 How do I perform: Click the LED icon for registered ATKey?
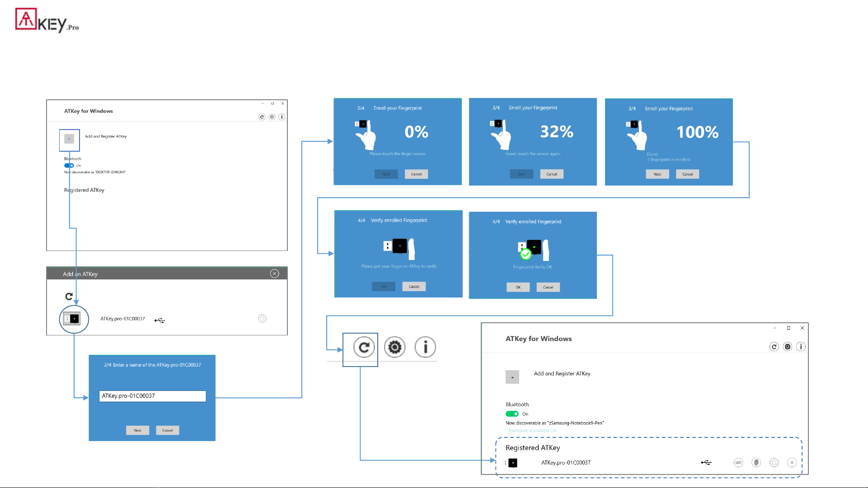pos(738,463)
